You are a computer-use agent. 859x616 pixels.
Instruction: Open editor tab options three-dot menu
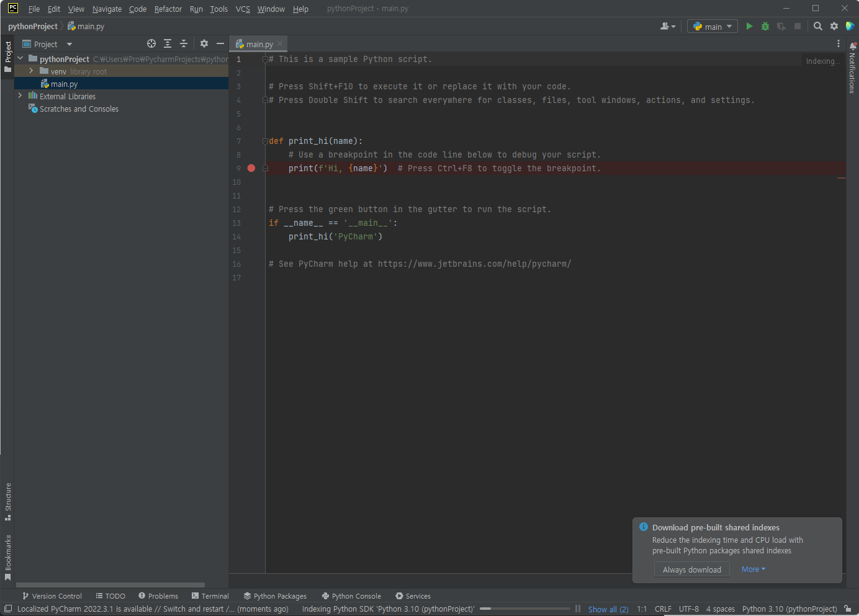tap(839, 43)
